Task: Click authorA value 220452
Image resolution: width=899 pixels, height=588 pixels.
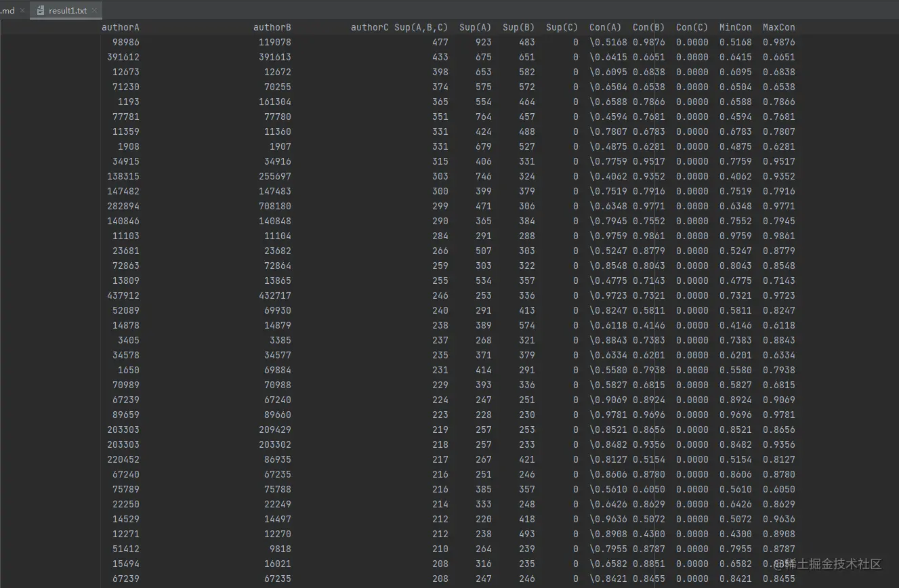Action: [x=123, y=459]
